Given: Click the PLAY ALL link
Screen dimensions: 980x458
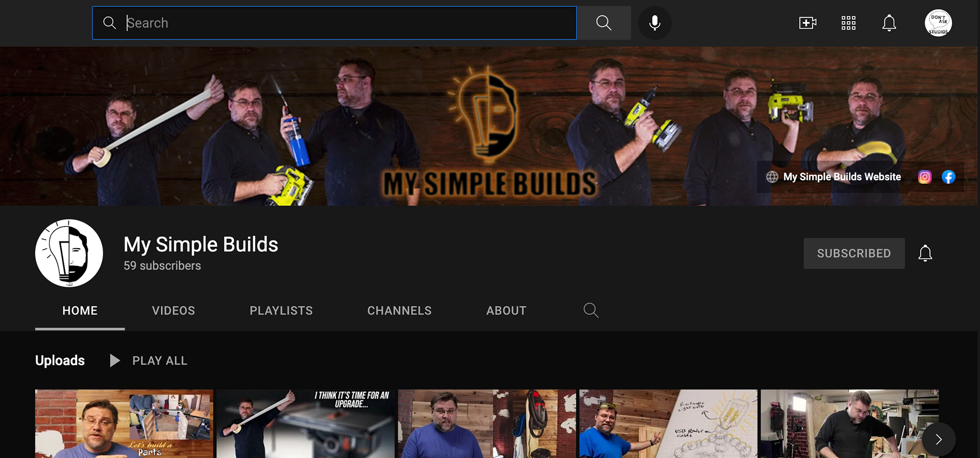Looking at the screenshot, I should pyautogui.click(x=160, y=360).
